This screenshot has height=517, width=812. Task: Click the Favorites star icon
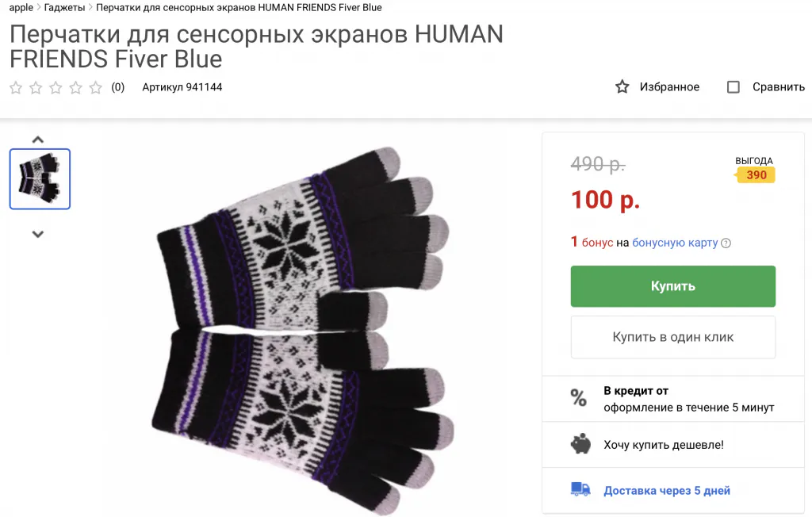(622, 86)
